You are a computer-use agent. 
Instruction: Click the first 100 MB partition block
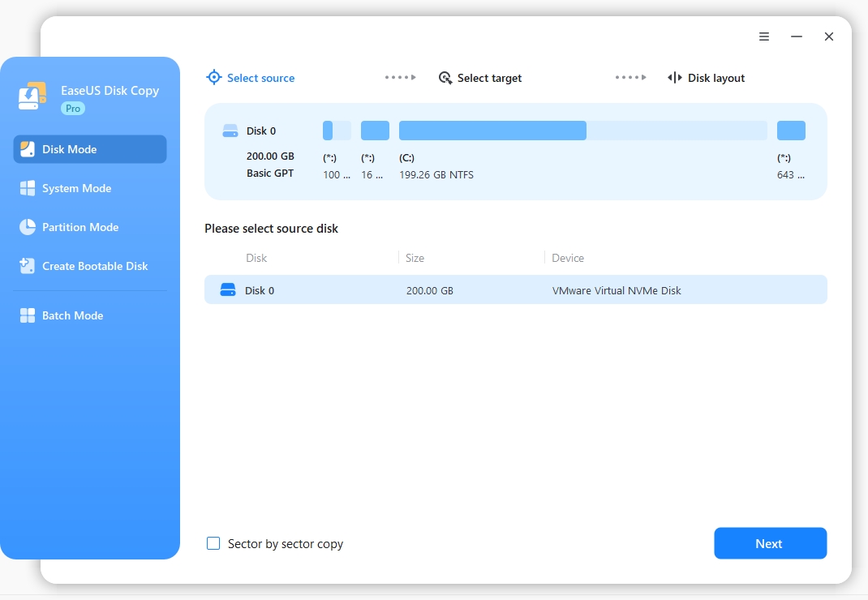(337, 131)
